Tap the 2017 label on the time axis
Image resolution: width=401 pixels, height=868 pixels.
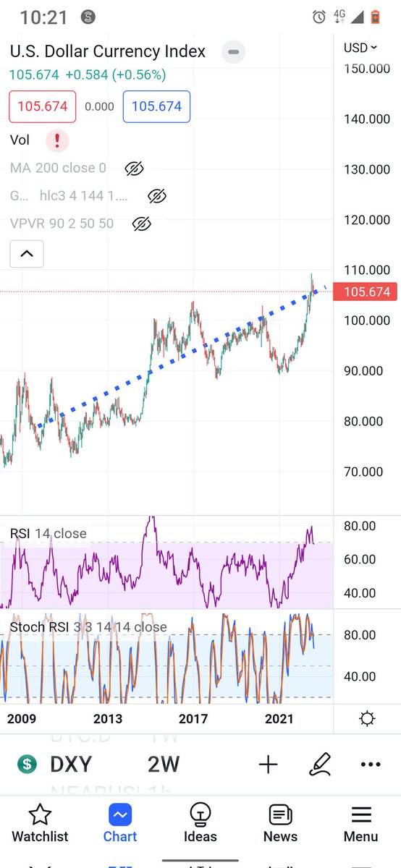click(194, 719)
